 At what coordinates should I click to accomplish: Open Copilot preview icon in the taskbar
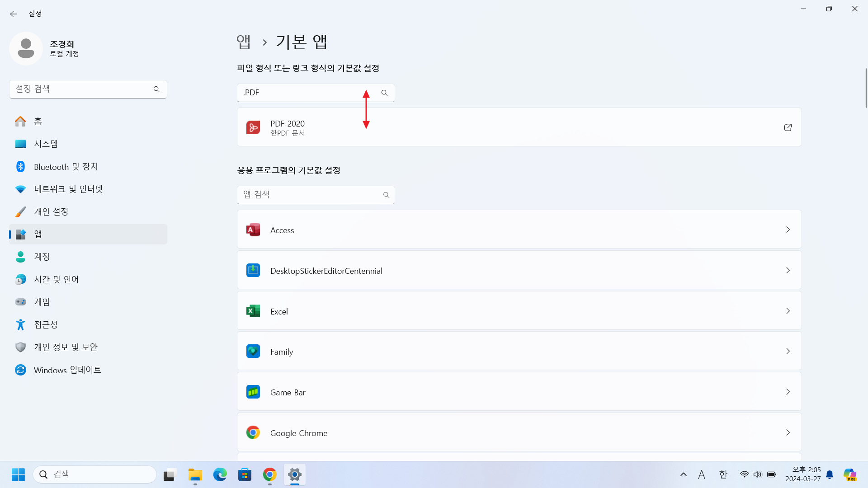[x=850, y=474]
